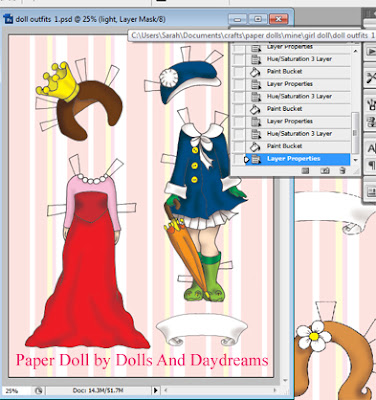376x400 pixels.
Task: Maximize the doll outfits 1.psd window
Action: tap(258, 19)
